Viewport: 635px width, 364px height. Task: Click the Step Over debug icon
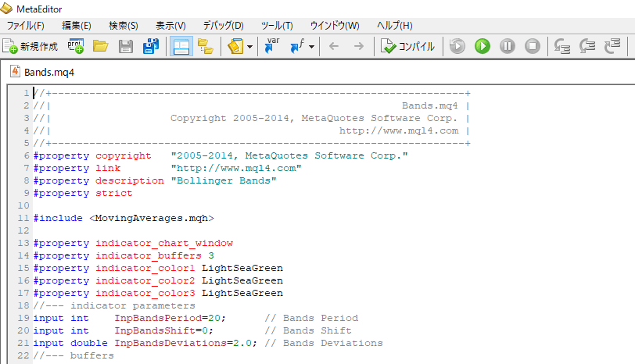(x=587, y=46)
